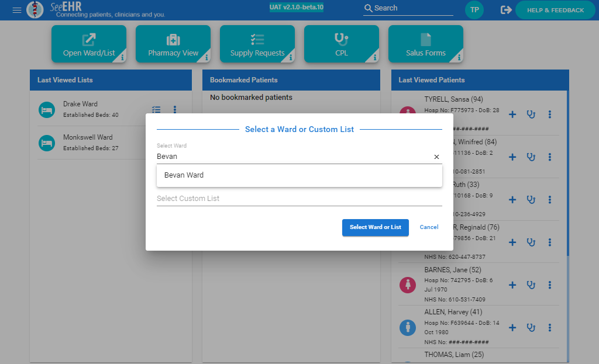Open stethoscope for BARNES, Jane
The width and height of the screenshot is (599, 364).
pyautogui.click(x=531, y=285)
